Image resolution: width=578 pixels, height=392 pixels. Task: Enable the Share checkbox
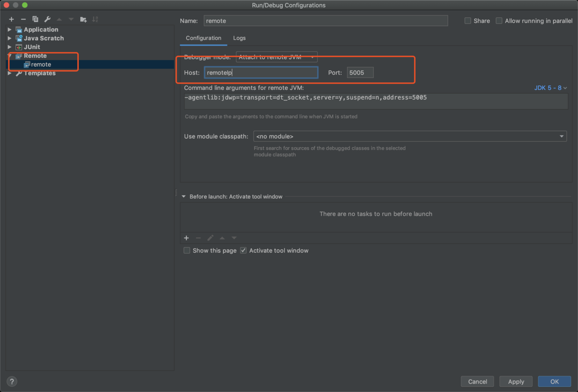(x=468, y=21)
